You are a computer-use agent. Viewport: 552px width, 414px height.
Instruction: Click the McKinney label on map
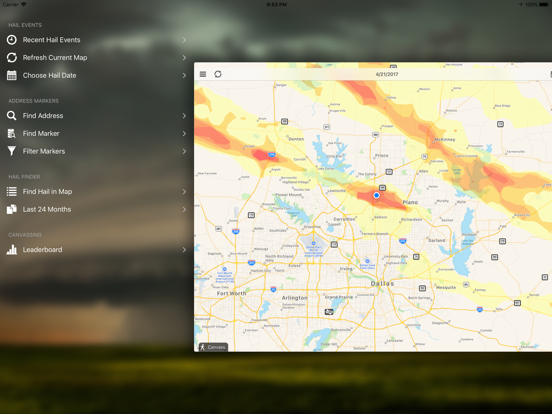445,139
